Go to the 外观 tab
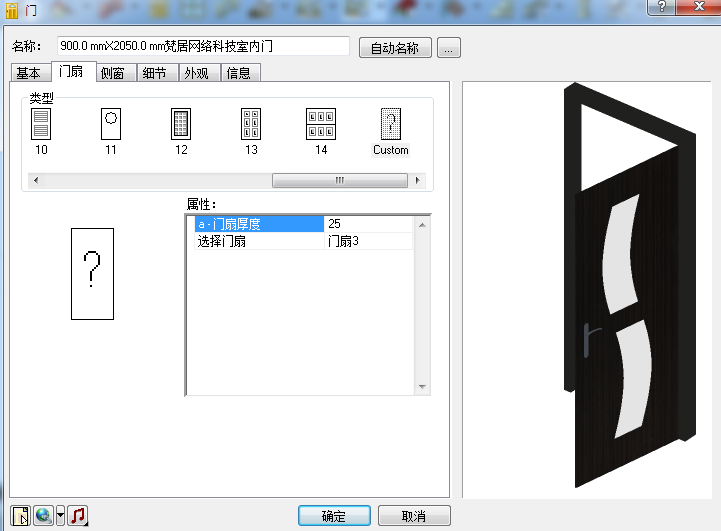Viewport: 721px width, 531px height. point(196,73)
